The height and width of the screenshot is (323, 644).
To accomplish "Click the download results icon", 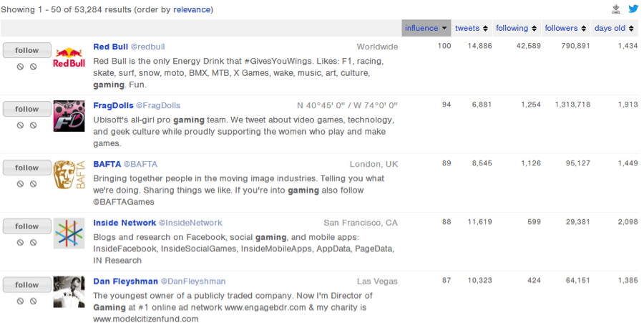I will pos(615,9).
